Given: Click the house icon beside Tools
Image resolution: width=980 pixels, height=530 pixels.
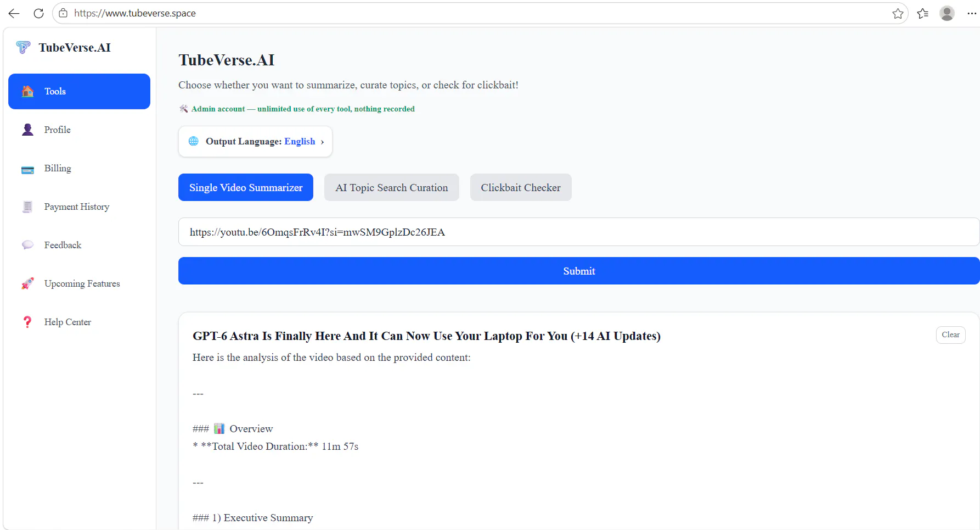Looking at the screenshot, I should [27, 91].
